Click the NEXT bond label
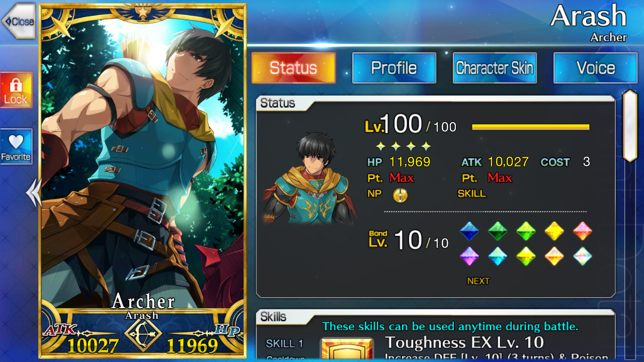This screenshot has height=362, width=644. [478, 282]
